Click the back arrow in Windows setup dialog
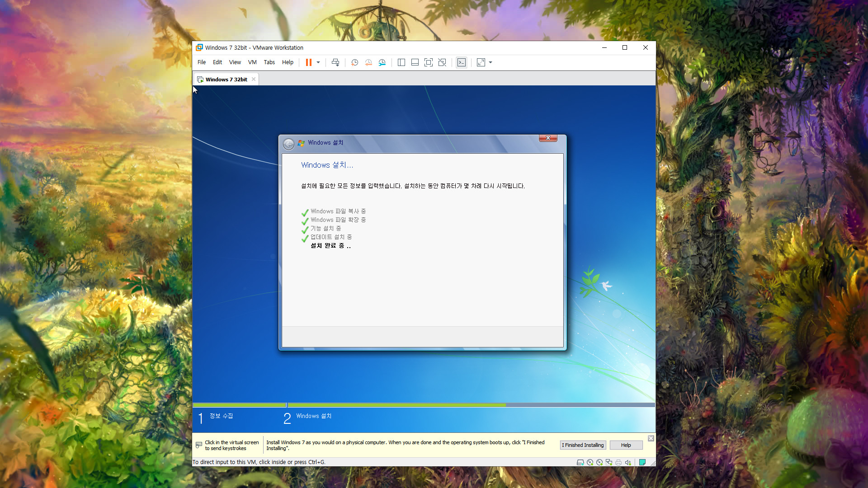The image size is (868, 488). 288,144
